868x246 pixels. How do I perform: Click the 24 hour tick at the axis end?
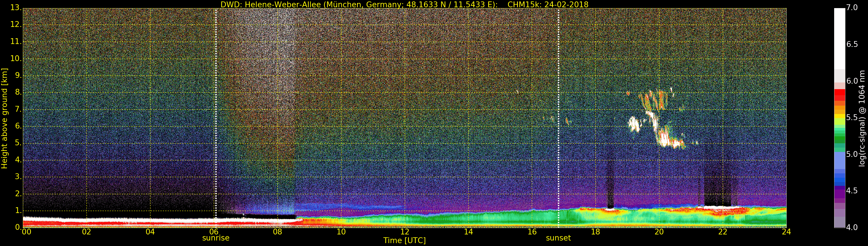[x=786, y=232]
